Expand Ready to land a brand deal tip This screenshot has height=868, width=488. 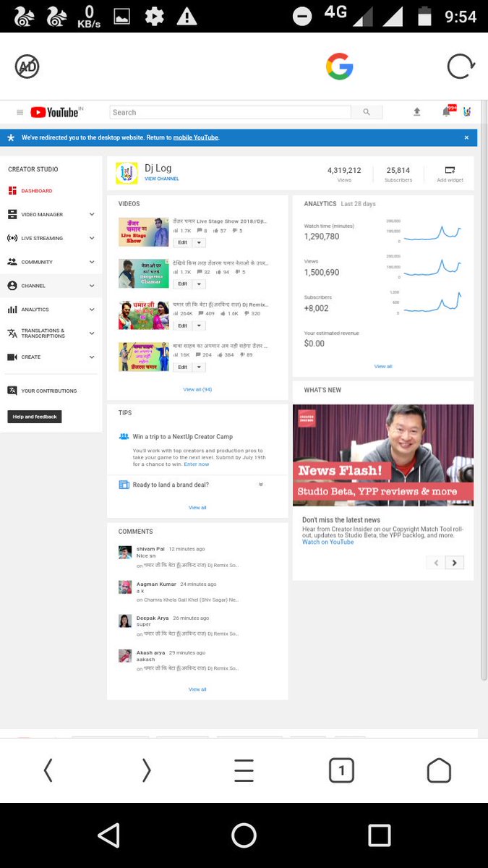260,485
